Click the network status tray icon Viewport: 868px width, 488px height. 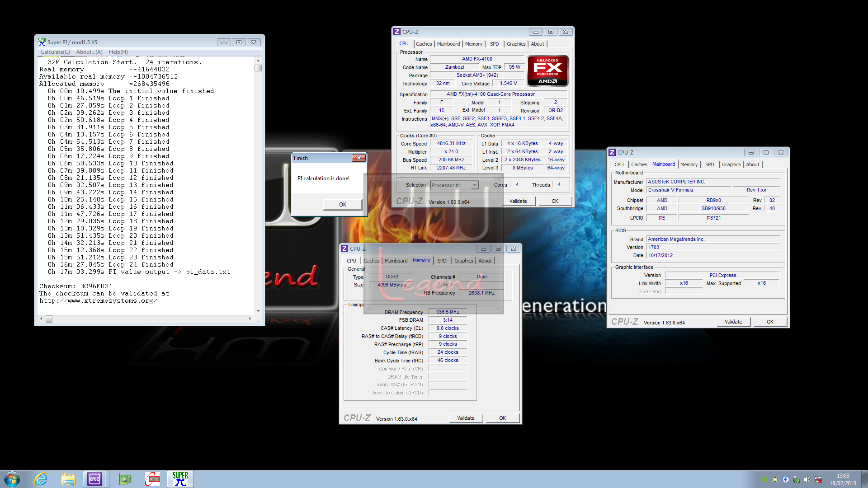click(x=818, y=479)
